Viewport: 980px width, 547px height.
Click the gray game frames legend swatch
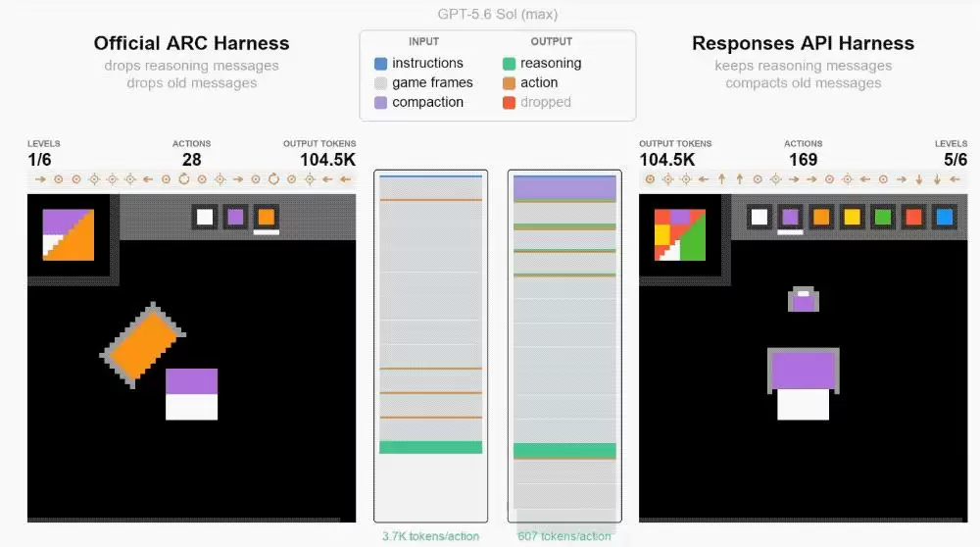tap(380, 82)
